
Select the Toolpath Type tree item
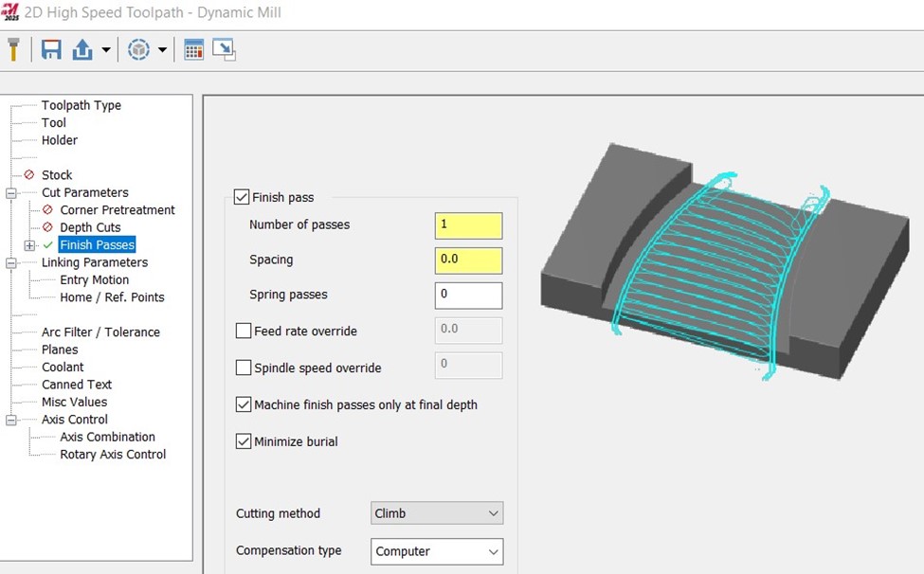82,105
